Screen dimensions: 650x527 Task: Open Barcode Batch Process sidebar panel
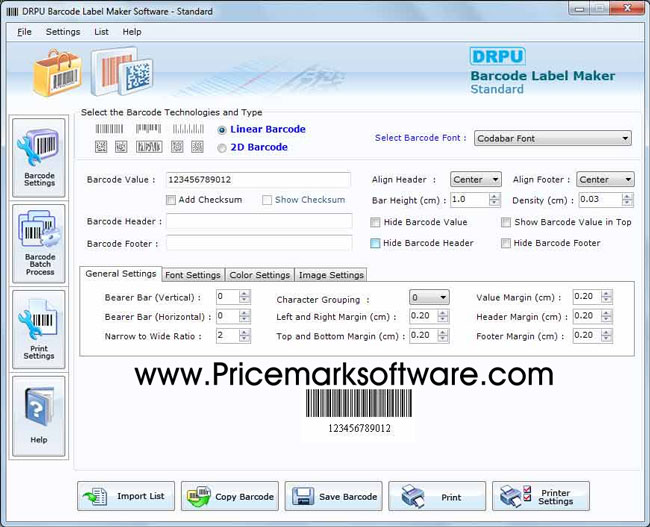(x=39, y=243)
